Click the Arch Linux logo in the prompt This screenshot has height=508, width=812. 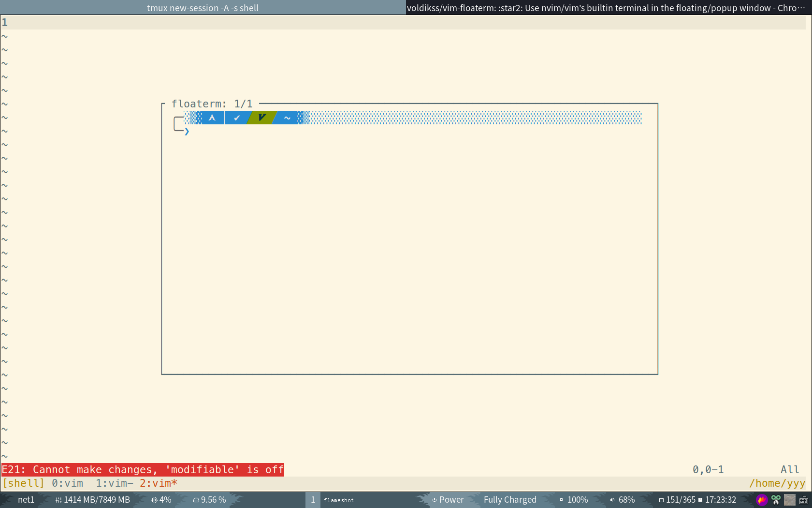tap(212, 118)
